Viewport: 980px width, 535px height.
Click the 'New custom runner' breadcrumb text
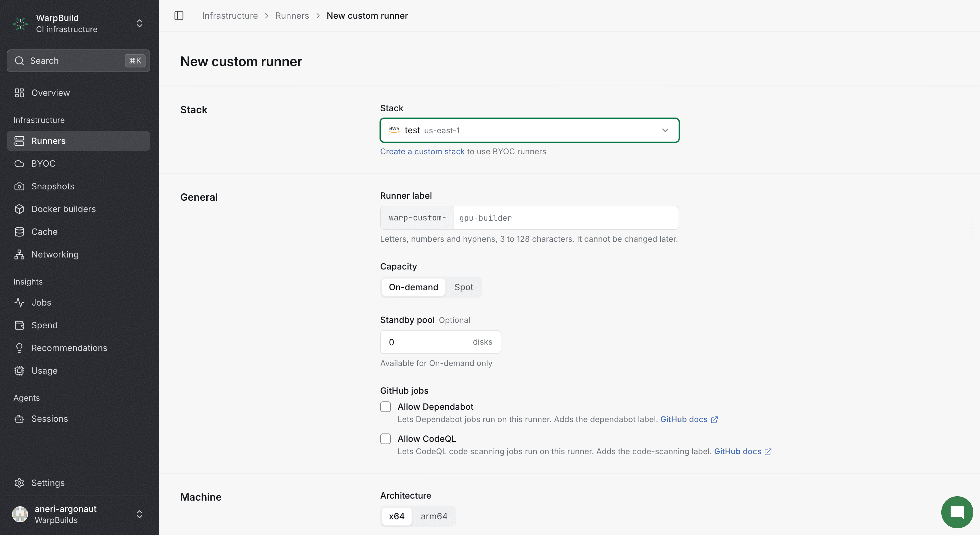[367, 16]
